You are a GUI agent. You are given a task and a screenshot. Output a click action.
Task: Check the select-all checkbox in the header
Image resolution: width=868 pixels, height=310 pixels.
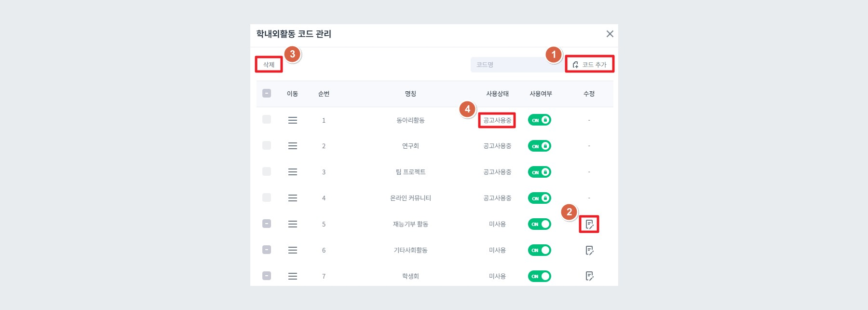pyautogui.click(x=267, y=93)
